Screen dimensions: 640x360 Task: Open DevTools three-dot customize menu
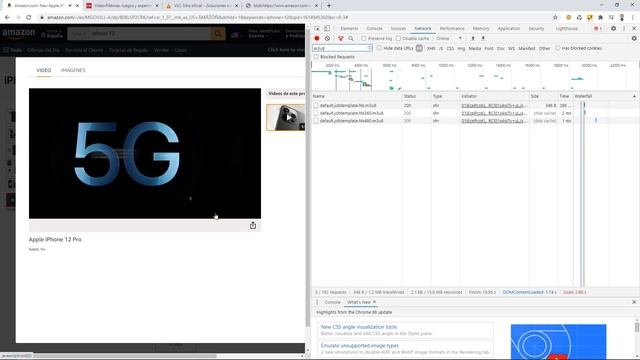coord(624,28)
